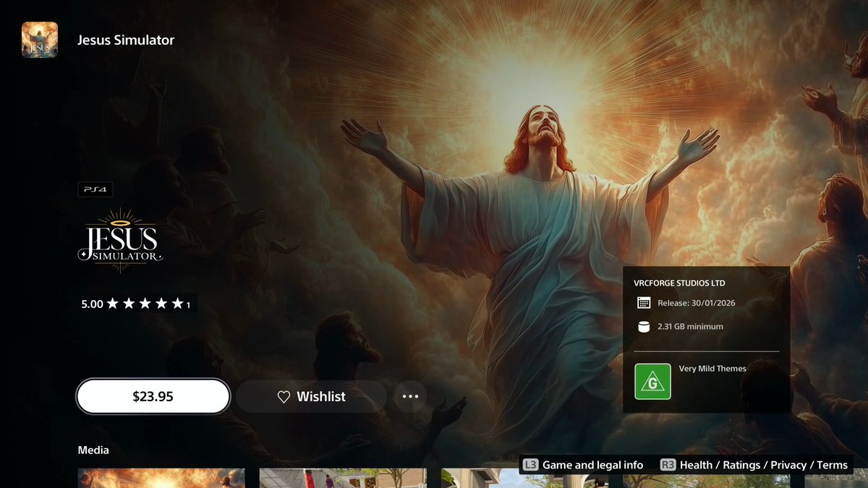Open the 5.00 star rating summary
Screen dimensions: 868x488
136,304
